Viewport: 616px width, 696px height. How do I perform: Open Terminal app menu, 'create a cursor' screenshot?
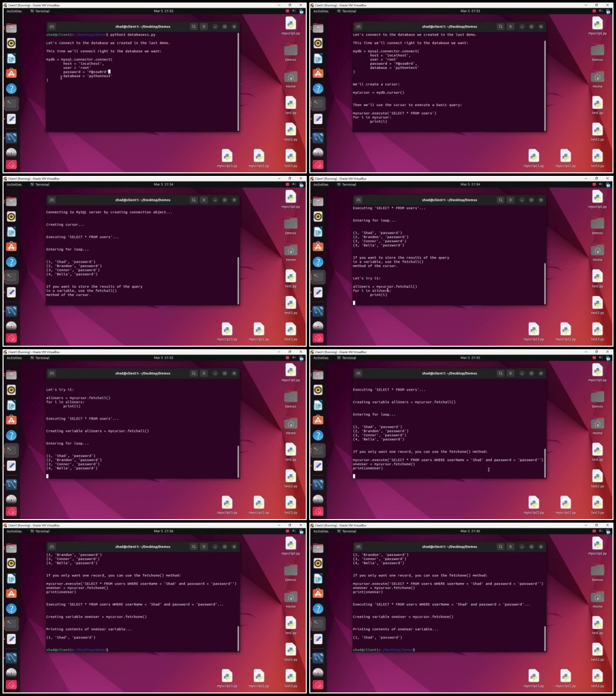point(347,11)
